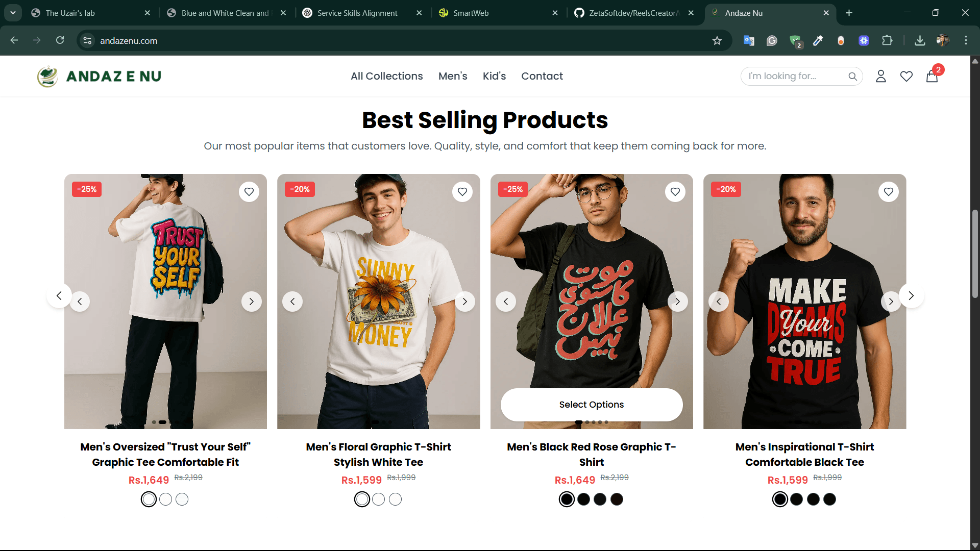Screen dimensions: 980x551
Task: Show next image of the Sunny Money tee
Action: point(464,302)
